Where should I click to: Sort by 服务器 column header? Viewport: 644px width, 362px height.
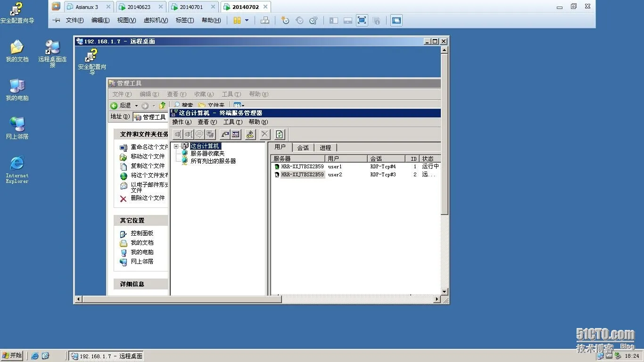(298, 158)
